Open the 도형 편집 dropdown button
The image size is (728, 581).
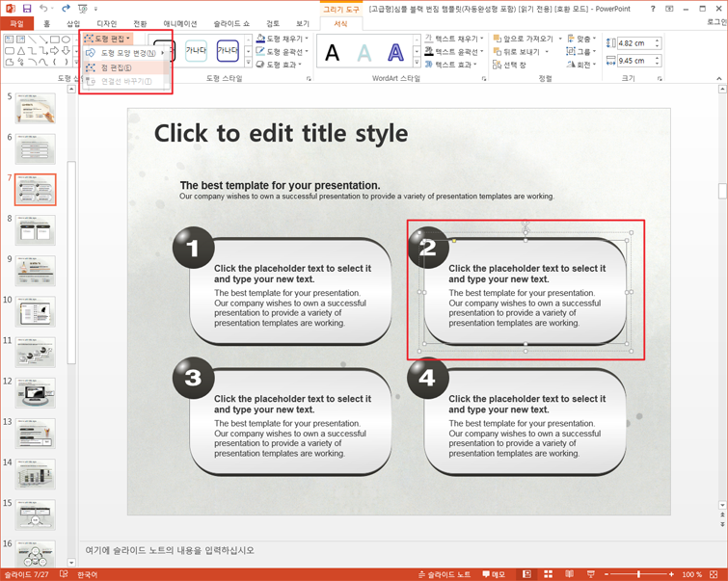(x=108, y=39)
